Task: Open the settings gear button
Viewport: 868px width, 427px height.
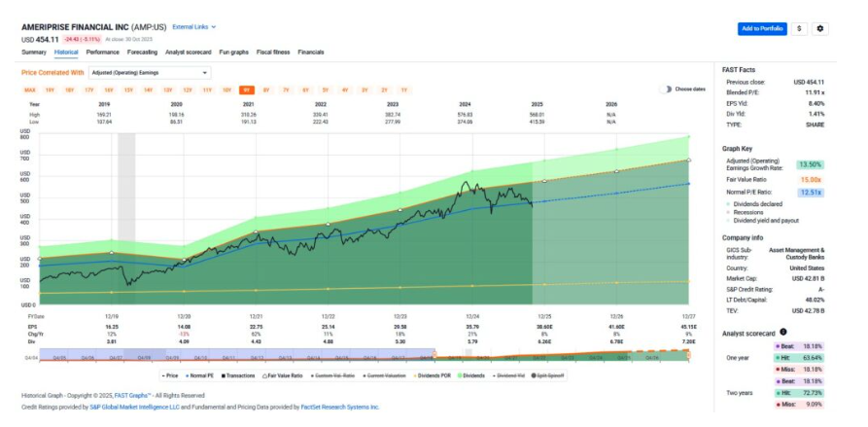Action: pos(819,29)
